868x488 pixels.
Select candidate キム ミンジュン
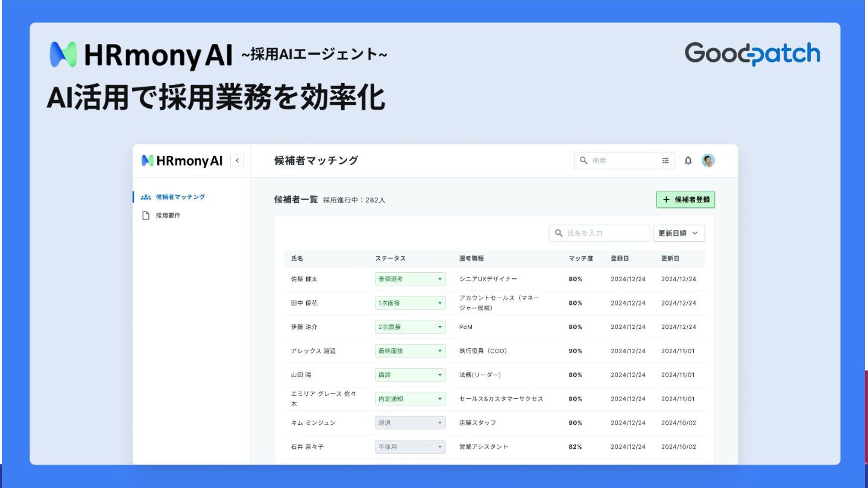pos(313,423)
